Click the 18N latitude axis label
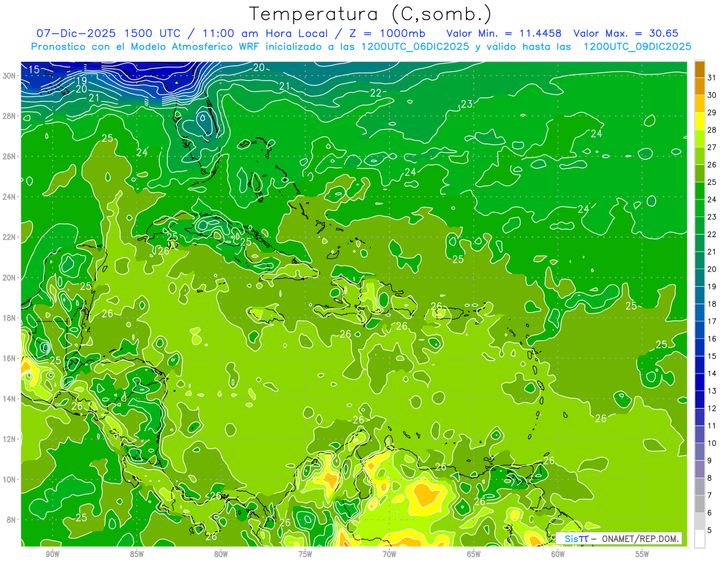The width and height of the screenshot is (728, 562). coord(9,318)
